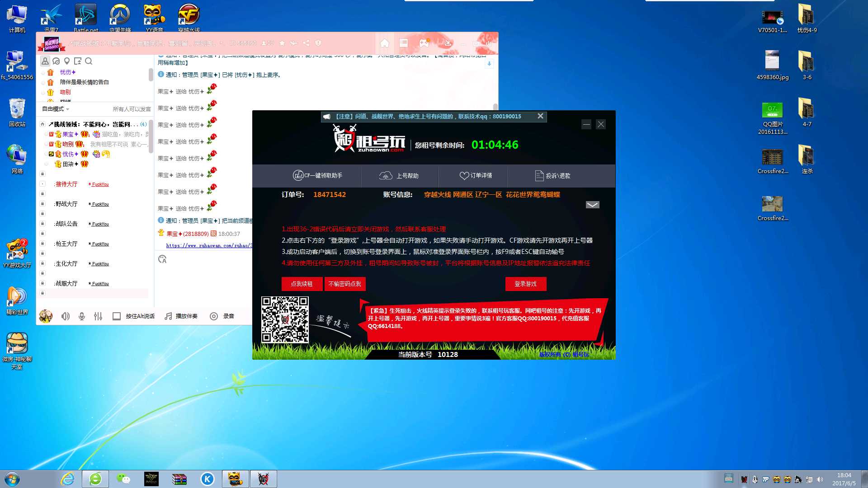Click the red 登录游戏 button

click(525, 284)
